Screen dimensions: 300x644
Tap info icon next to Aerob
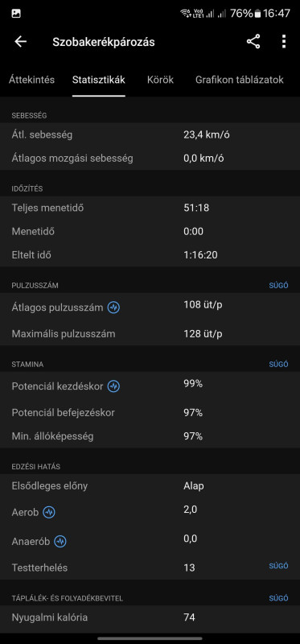(x=49, y=512)
